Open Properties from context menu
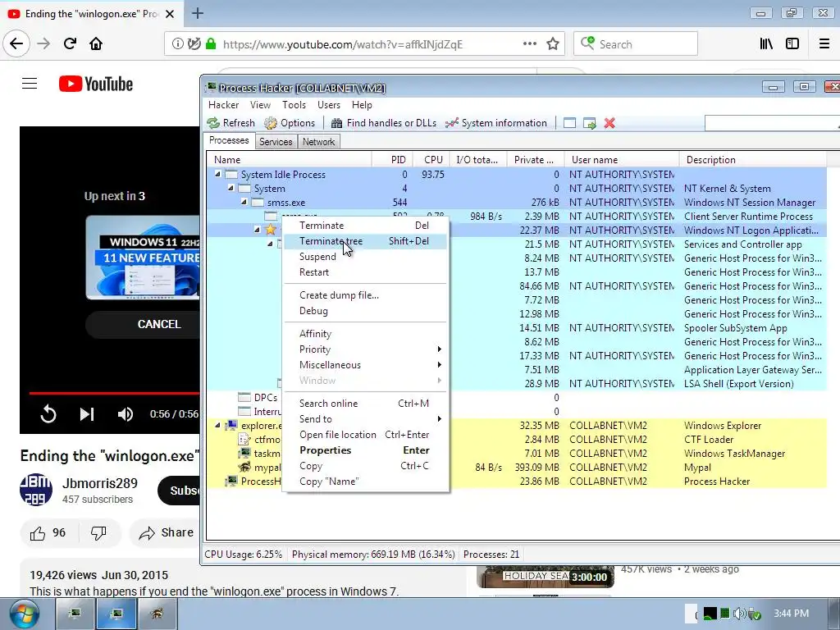The image size is (840, 630). click(365, 450)
